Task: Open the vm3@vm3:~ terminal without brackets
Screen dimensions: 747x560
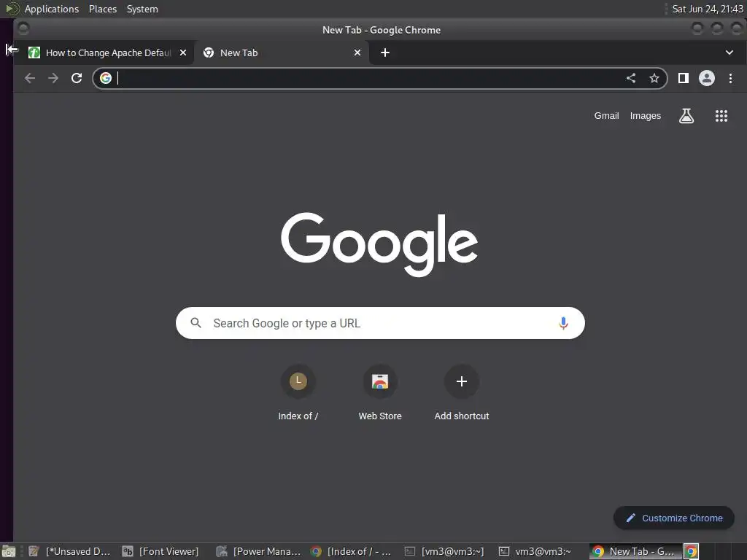Action: pyautogui.click(x=535, y=551)
